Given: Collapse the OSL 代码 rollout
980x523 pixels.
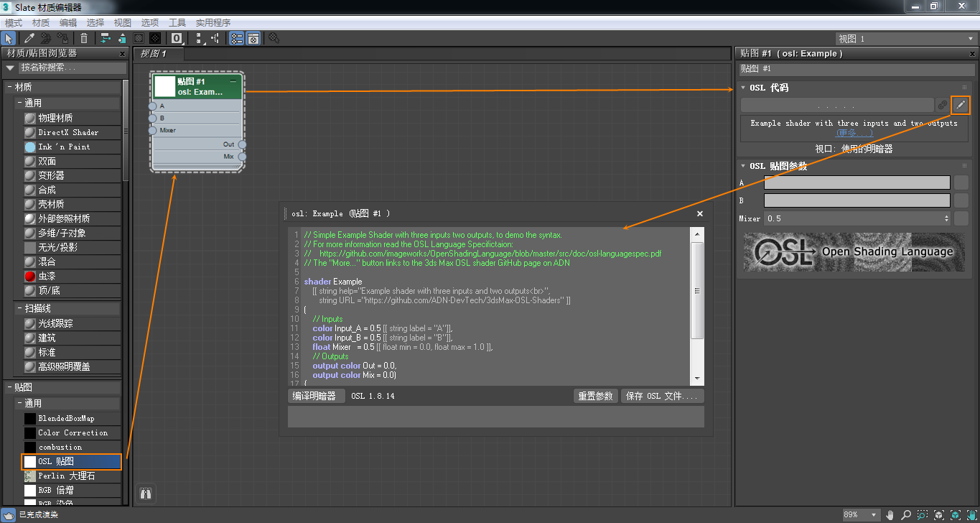Looking at the screenshot, I should tap(744, 88).
